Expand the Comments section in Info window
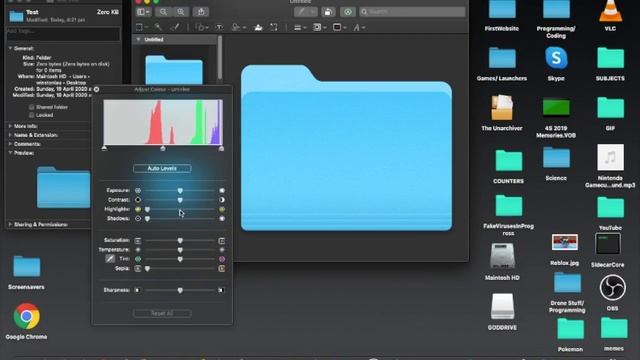This screenshot has width=640, height=360. pos(10,144)
